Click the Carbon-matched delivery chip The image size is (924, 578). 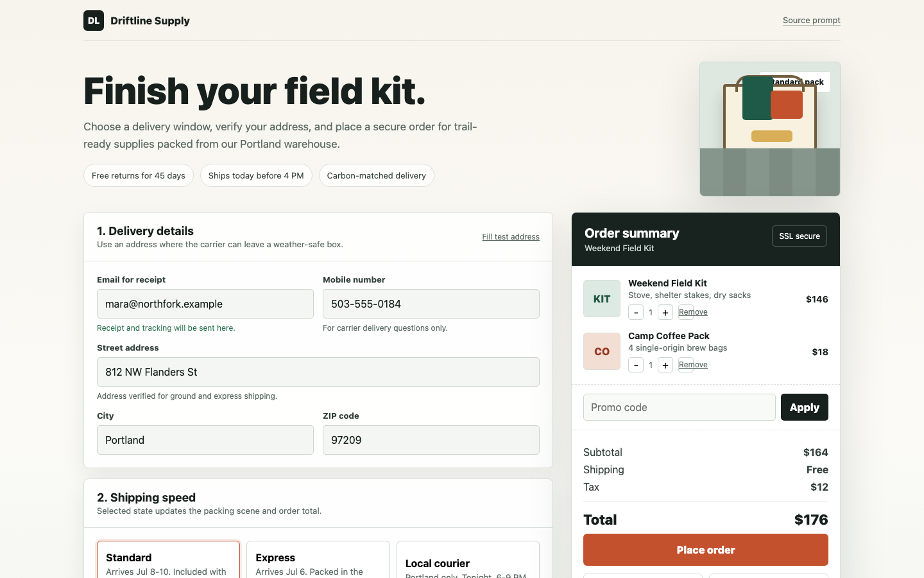click(x=377, y=175)
